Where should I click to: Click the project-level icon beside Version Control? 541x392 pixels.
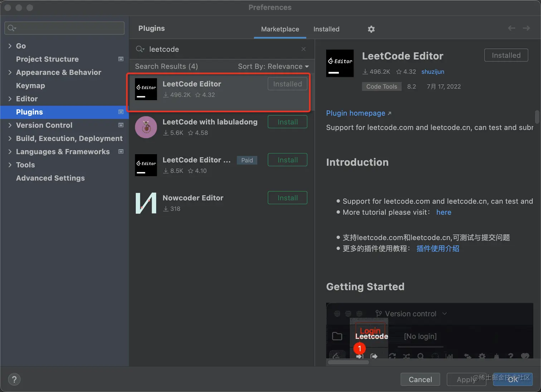(x=121, y=125)
